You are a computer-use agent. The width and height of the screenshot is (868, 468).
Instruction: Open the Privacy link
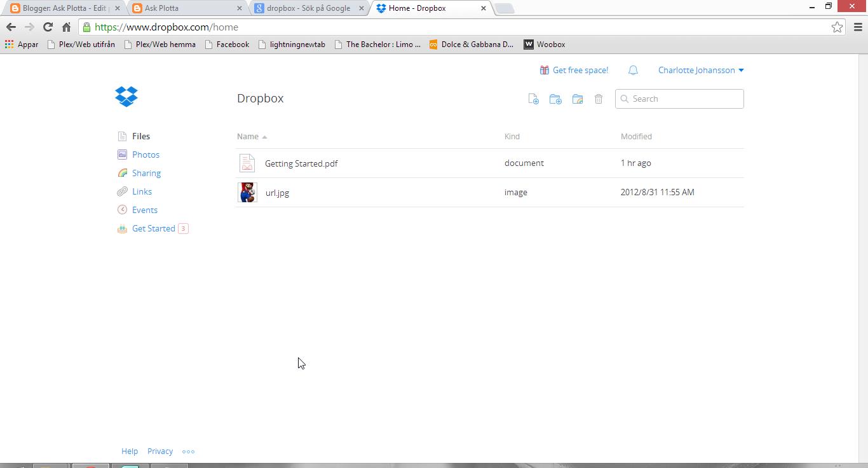[x=160, y=451]
